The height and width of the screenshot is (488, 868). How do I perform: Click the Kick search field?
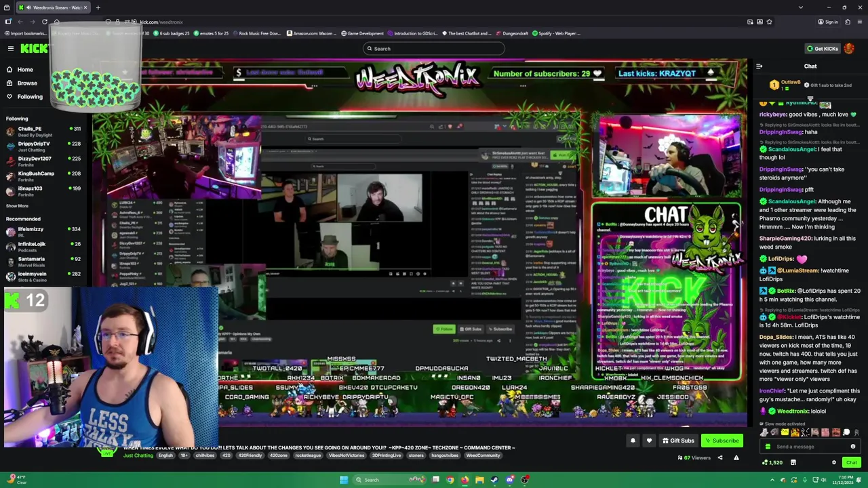[x=434, y=49]
